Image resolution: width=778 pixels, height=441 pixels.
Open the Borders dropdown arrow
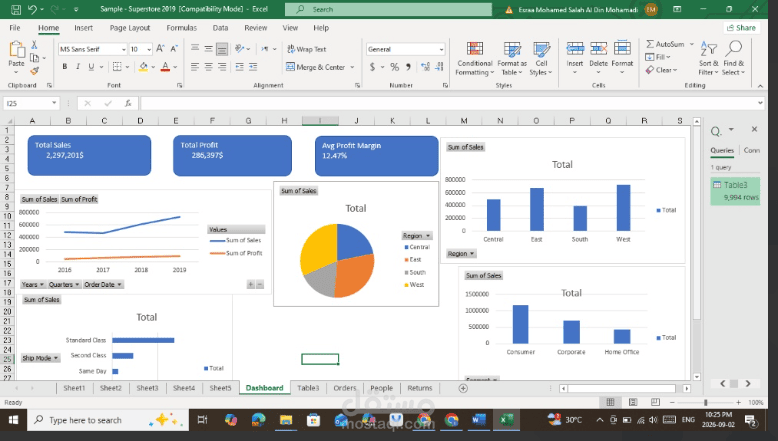coord(128,66)
